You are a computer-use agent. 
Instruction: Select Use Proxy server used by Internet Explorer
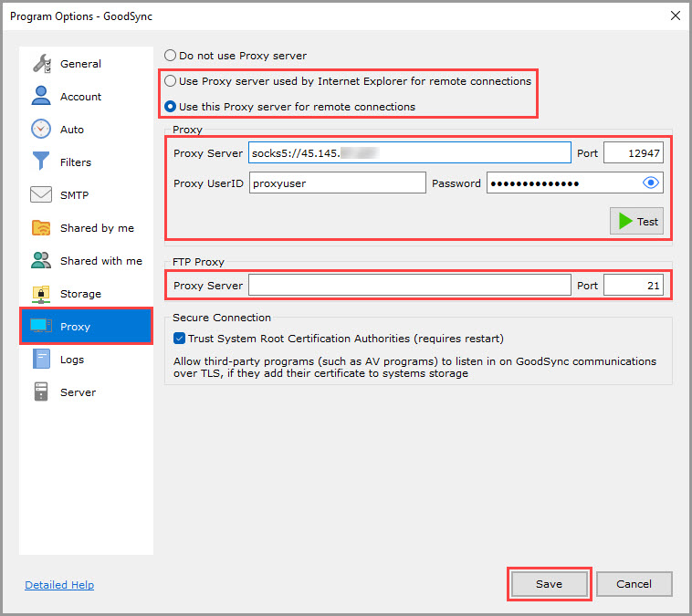[171, 81]
